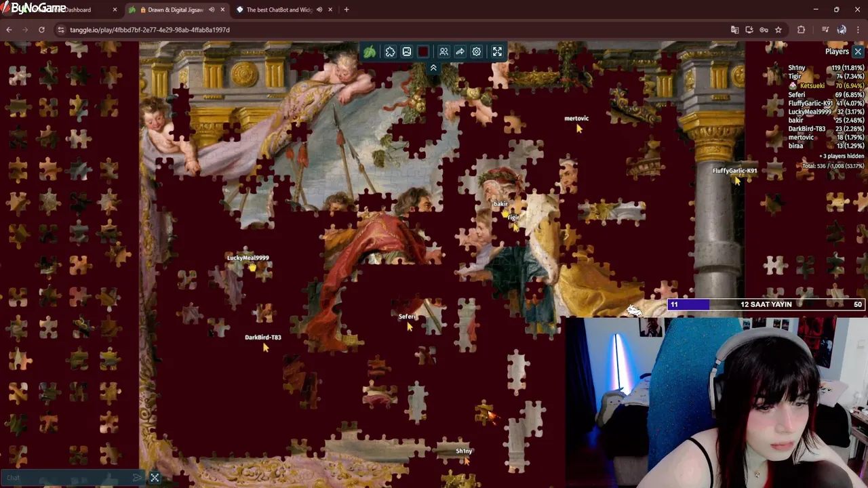The width and height of the screenshot is (868, 488).
Task: Switch to the best ChatBot and Widgets tab
Action: [x=279, y=9]
